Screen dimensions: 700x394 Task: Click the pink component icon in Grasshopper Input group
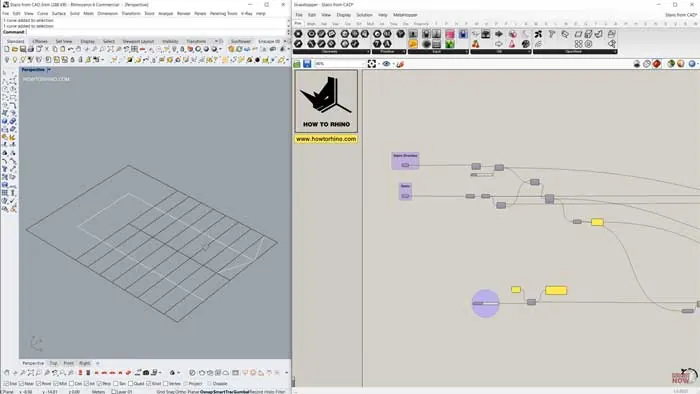coord(450,34)
